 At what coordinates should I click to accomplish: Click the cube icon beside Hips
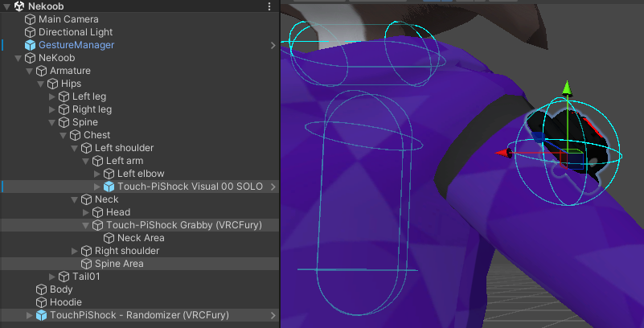coord(52,84)
